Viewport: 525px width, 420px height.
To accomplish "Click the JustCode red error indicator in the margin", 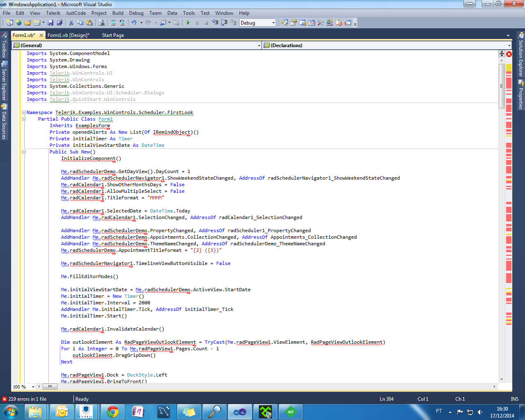I will point(509,54).
